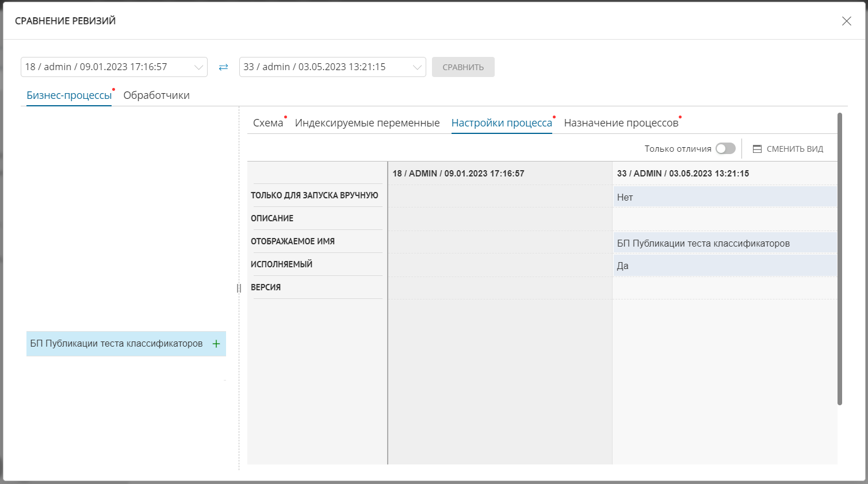Click the value Нет in revision 33 column
This screenshot has width=868, height=484.
click(x=625, y=197)
